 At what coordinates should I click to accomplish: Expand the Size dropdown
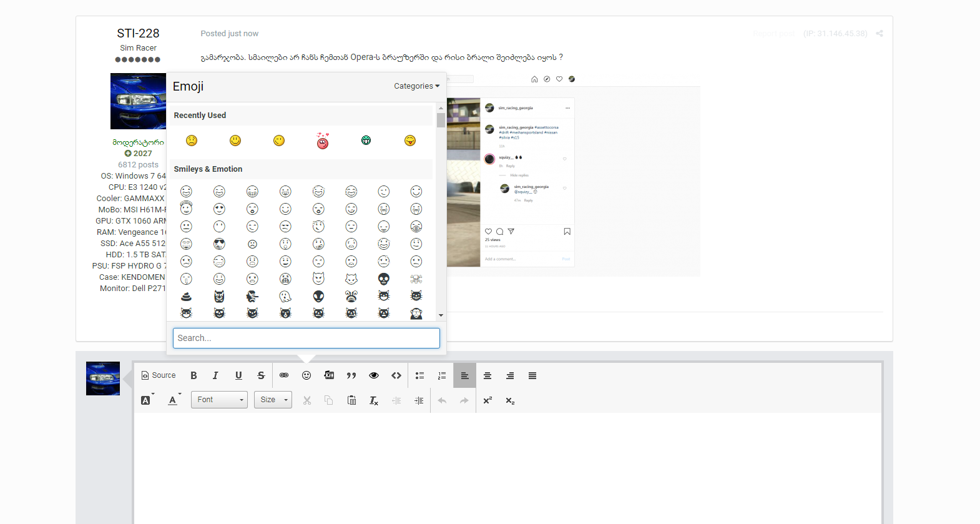click(273, 400)
